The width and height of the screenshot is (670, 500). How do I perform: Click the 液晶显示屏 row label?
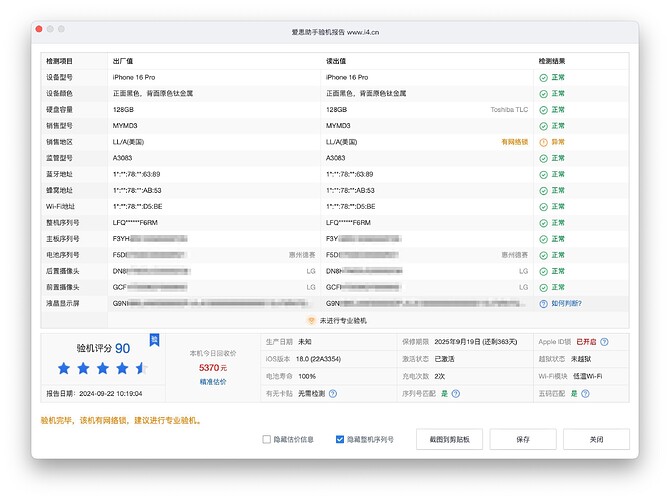coord(62,303)
